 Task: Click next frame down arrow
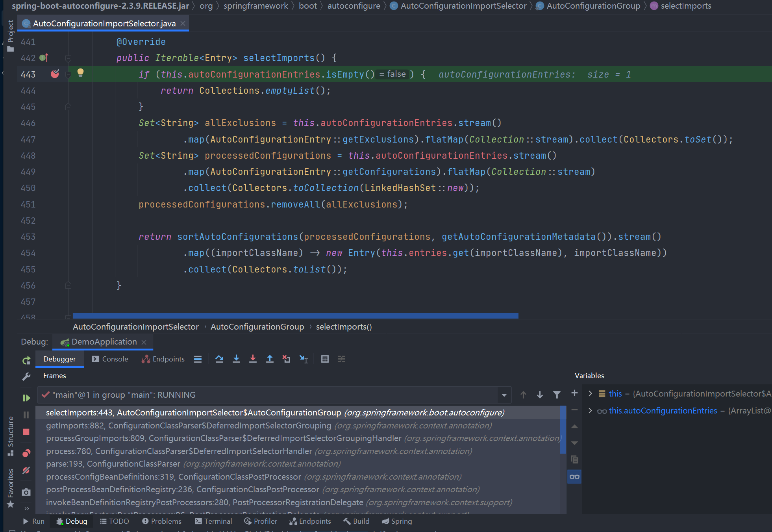[540, 395]
